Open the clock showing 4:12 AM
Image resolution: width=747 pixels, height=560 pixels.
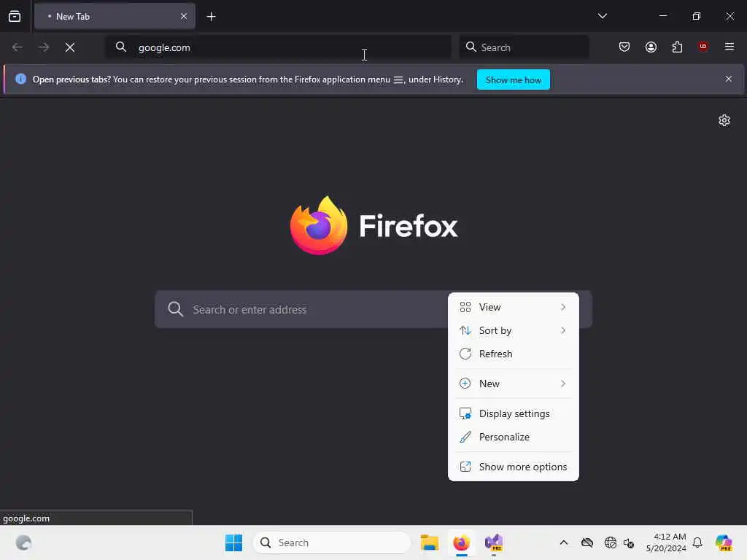click(665, 542)
